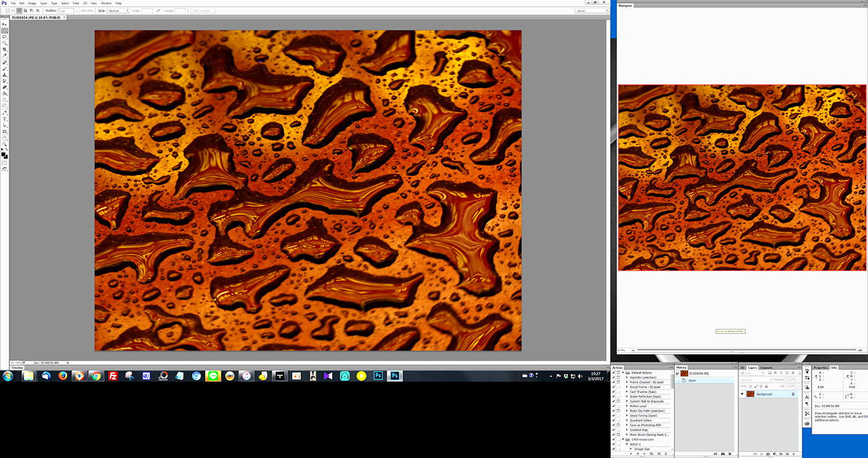Switch to the Channels tab

click(x=766, y=367)
